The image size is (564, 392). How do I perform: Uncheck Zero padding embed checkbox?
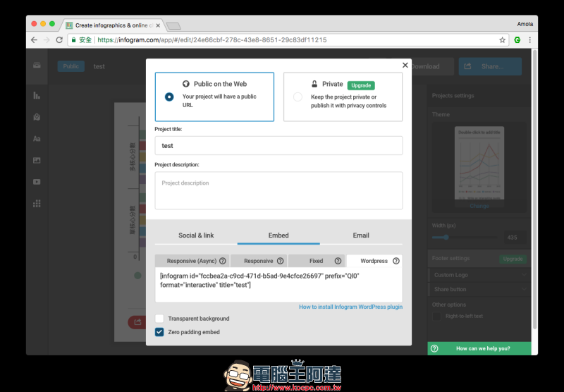pyautogui.click(x=159, y=332)
